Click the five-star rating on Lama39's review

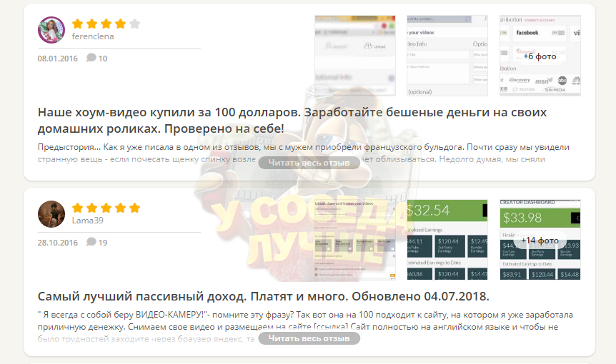click(106, 208)
